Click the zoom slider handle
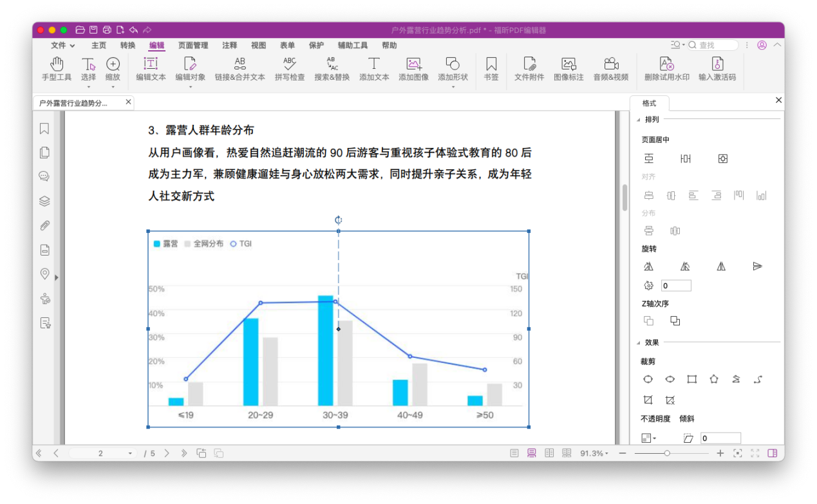 tap(667, 453)
